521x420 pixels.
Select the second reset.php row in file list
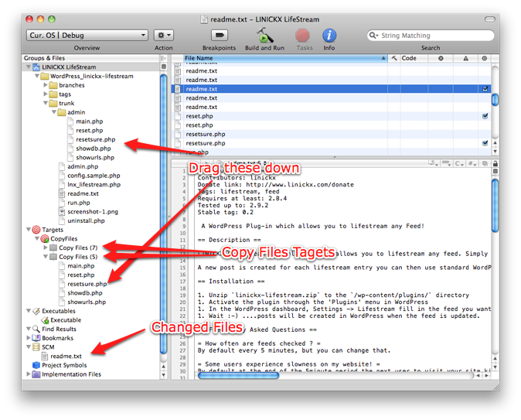331,125
